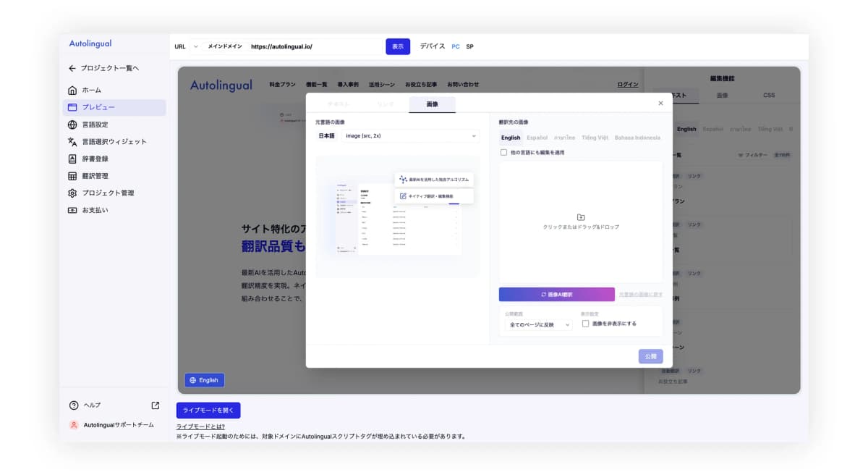The width and height of the screenshot is (868, 475).
Task: Open お支払い in the sidebar
Action: (x=114, y=210)
